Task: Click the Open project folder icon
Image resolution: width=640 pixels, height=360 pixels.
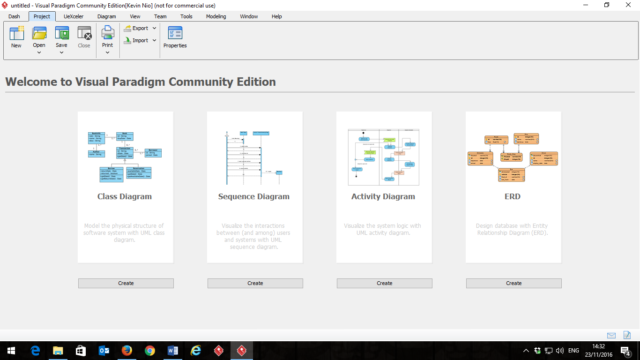Action: tap(39, 33)
